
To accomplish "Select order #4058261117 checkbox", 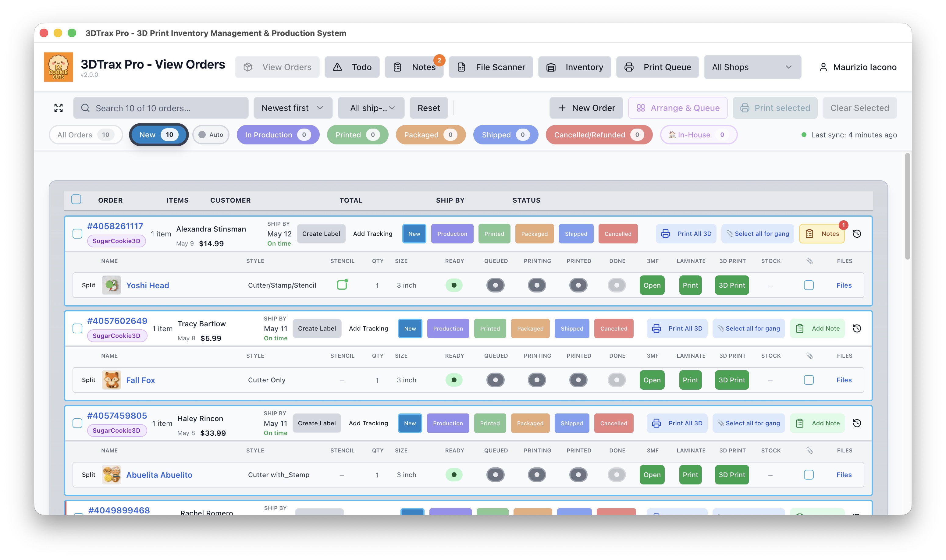I will (x=77, y=234).
